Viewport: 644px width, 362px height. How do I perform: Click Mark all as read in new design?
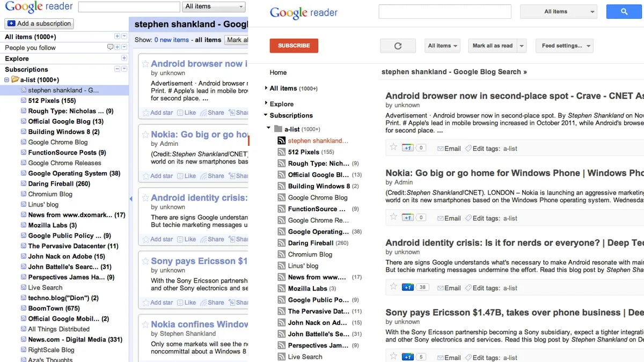click(x=492, y=46)
